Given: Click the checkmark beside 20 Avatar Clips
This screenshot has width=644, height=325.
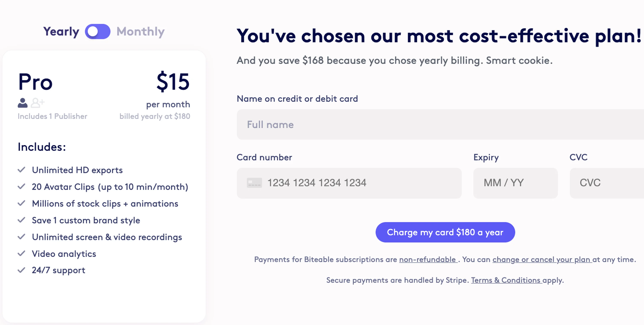Looking at the screenshot, I should point(21,187).
